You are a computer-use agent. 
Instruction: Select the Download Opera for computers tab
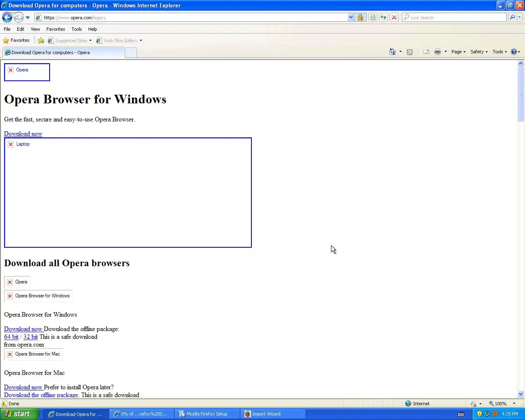pyautogui.click(x=63, y=52)
